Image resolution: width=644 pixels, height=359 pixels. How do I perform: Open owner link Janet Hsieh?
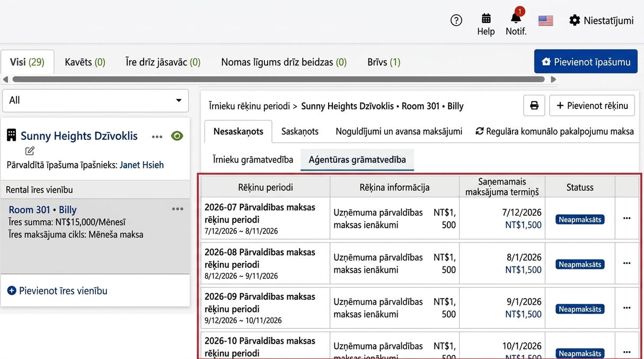pos(142,165)
